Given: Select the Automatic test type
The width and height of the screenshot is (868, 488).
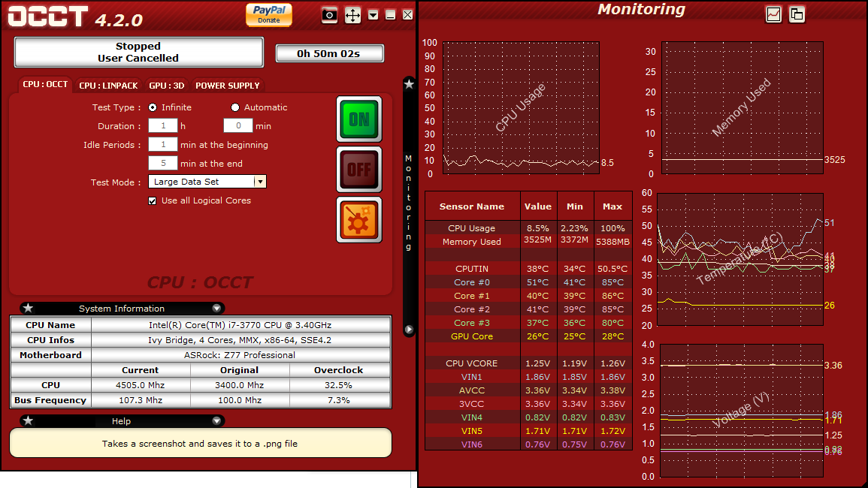Looking at the screenshot, I should click(x=235, y=107).
